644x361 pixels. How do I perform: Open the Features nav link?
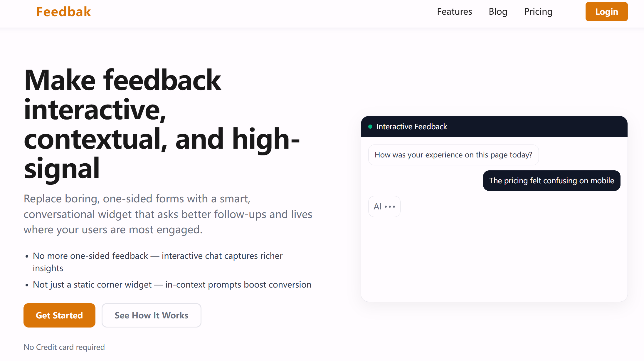[x=454, y=11]
